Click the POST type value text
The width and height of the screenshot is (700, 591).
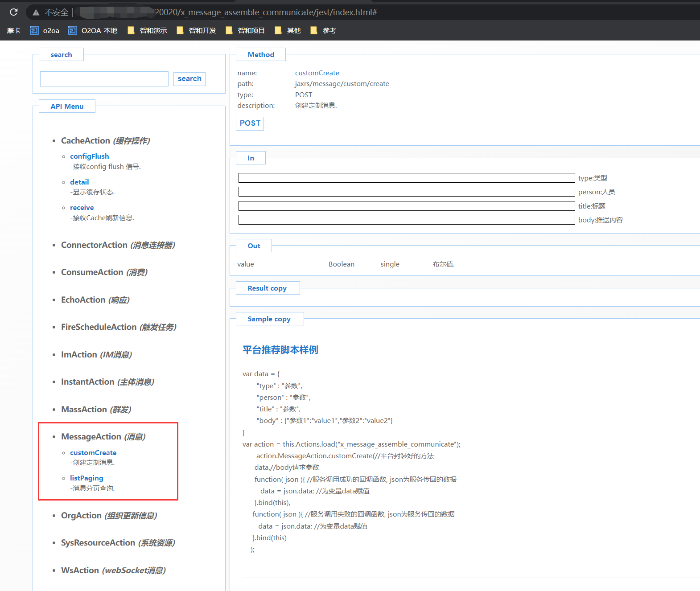[304, 95]
